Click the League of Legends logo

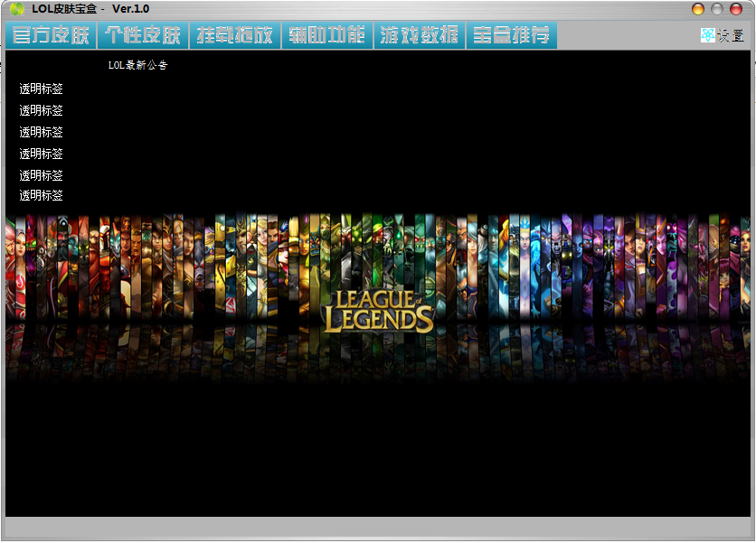pos(379,311)
